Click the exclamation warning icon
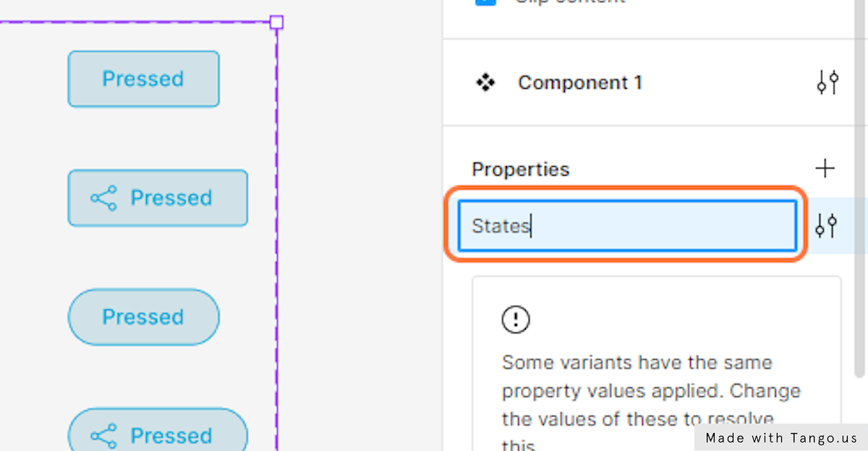Screen dimensions: 868x451 coord(516,319)
